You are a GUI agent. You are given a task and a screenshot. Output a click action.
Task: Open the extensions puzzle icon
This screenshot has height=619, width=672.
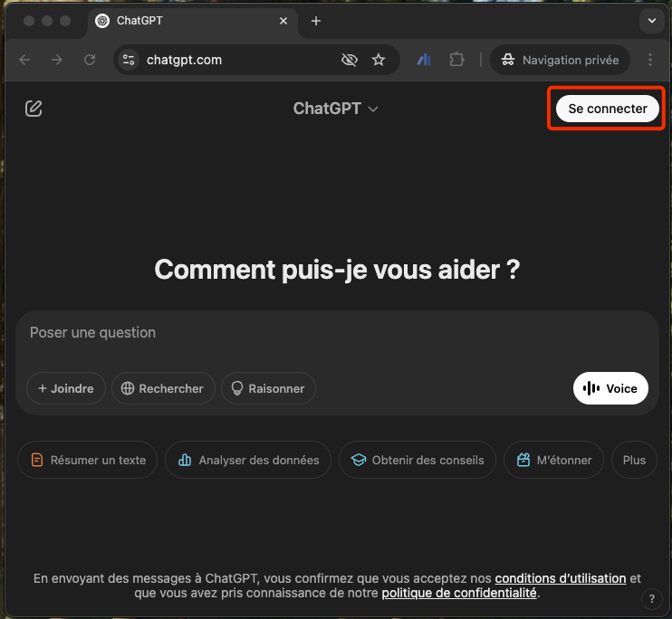(x=456, y=60)
